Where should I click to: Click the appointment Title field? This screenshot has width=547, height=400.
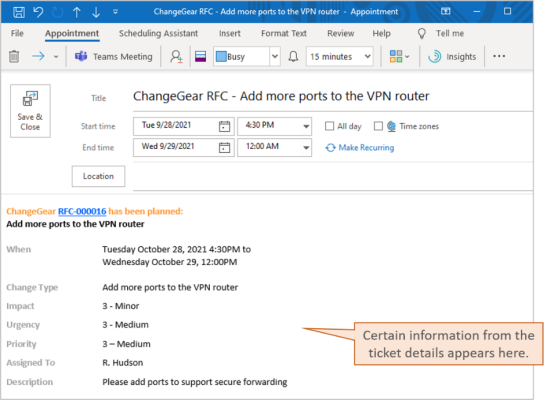(333, 96)
